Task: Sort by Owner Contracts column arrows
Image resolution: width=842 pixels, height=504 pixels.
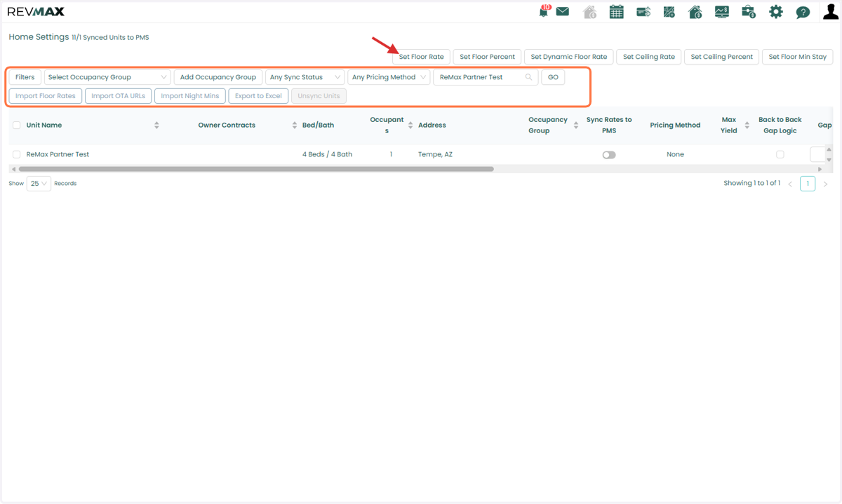Action: (x=295, y=125)
